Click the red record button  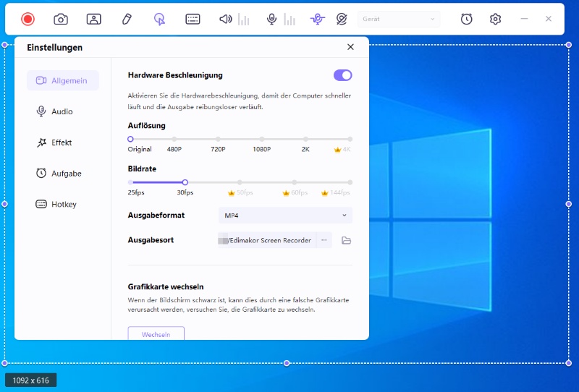[x=28, y=20]
